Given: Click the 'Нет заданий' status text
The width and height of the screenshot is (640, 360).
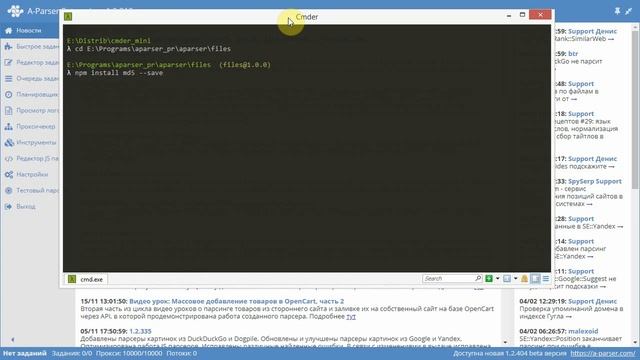Looking at the screenshot, I should [x=24, y=353].
